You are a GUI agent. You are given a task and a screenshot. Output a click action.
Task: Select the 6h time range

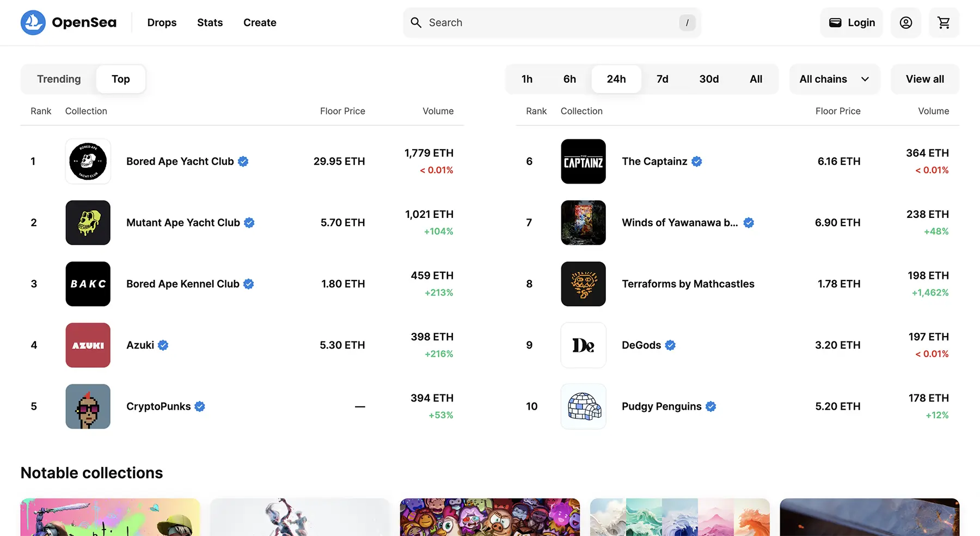569,79
